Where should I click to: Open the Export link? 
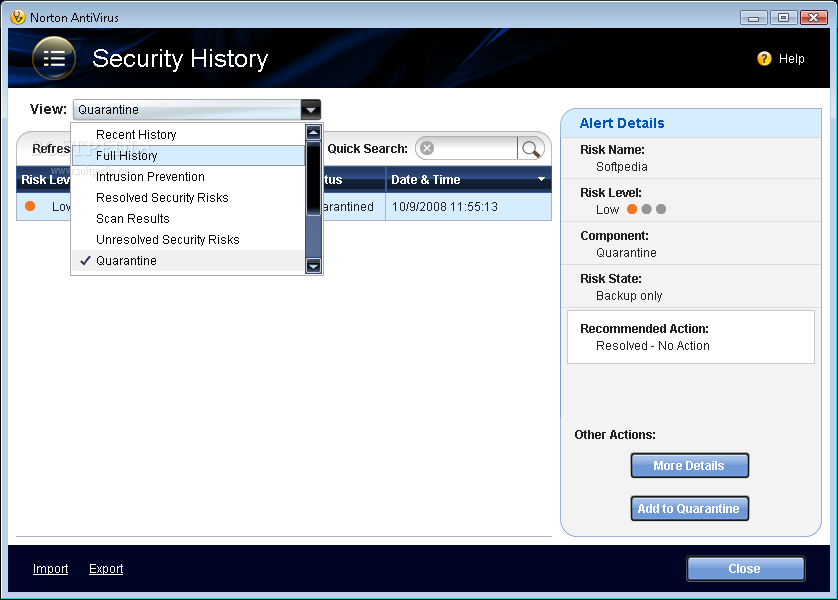pyautogui.click(x=106, y=568)
